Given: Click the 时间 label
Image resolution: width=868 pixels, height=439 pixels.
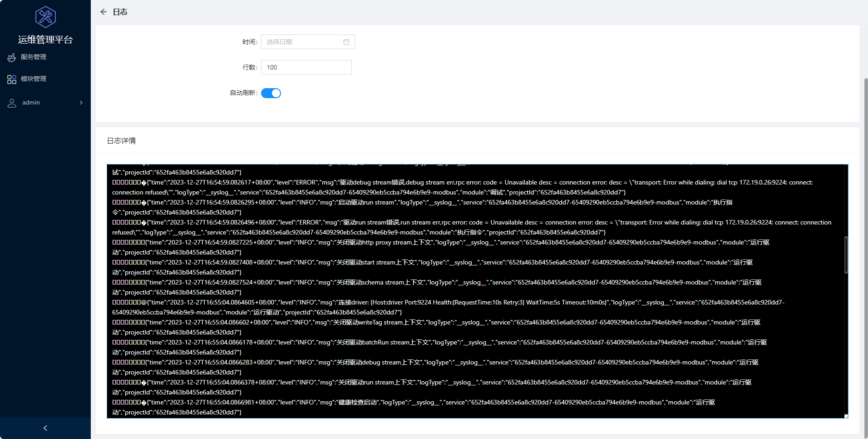Looking at the screenshot, I should (x=250, y=42).
